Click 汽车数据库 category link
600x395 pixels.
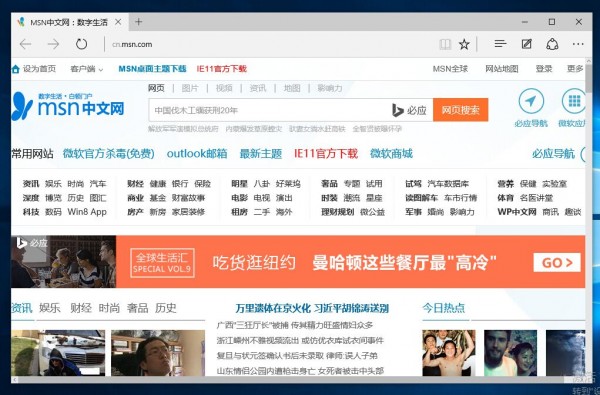click(448, 184)
